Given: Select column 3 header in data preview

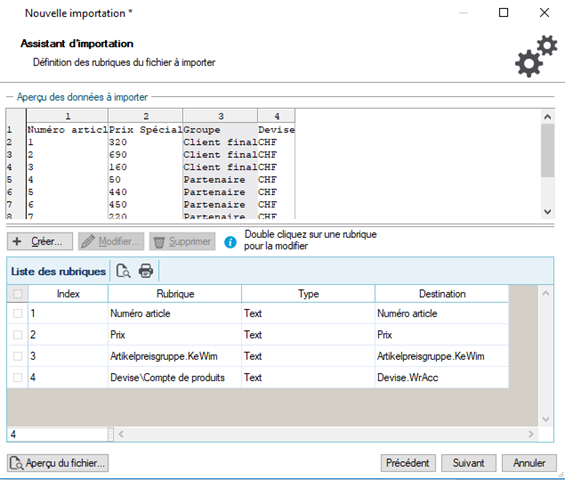Looking at the screenshot, I should [220, 116].
